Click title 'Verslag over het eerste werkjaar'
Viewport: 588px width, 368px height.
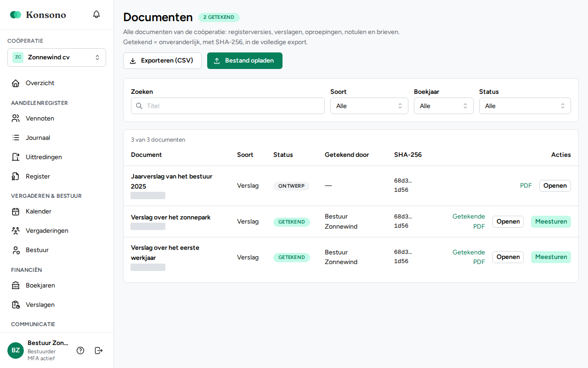tap(165, 253)
